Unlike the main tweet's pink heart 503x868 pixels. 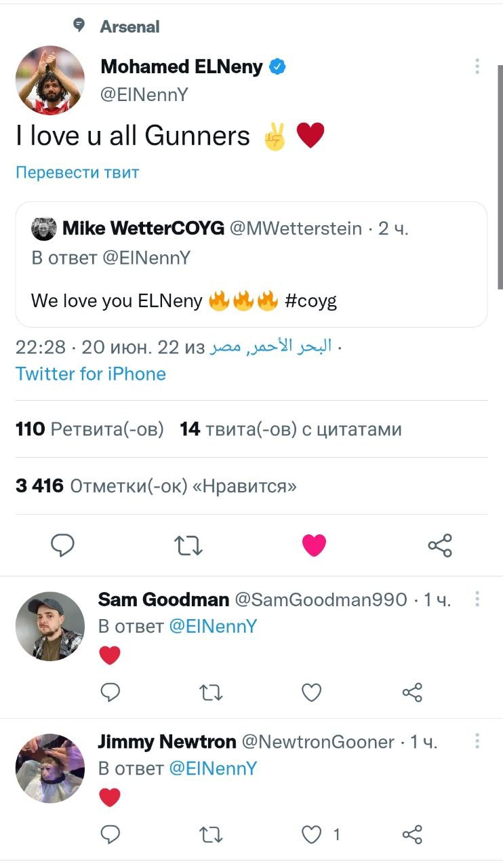(x=314, y=545)
